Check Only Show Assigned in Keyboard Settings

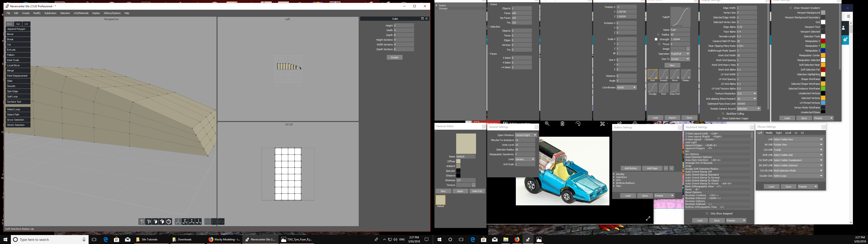[x=707, y=214]
